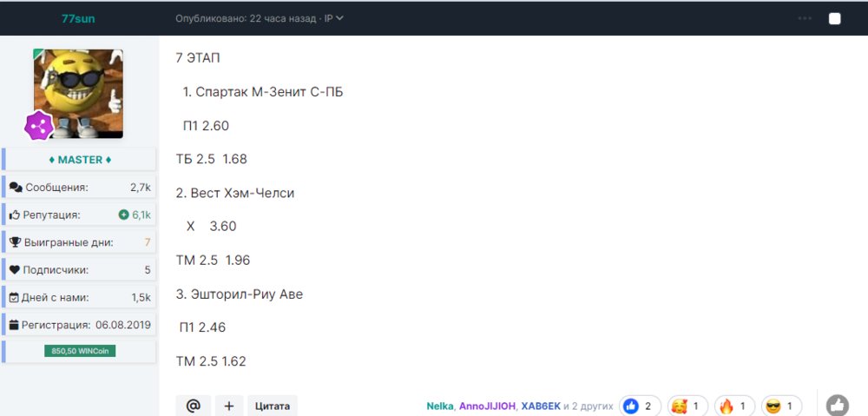Click the 77sun avatar image

click(x=80, y=91)
